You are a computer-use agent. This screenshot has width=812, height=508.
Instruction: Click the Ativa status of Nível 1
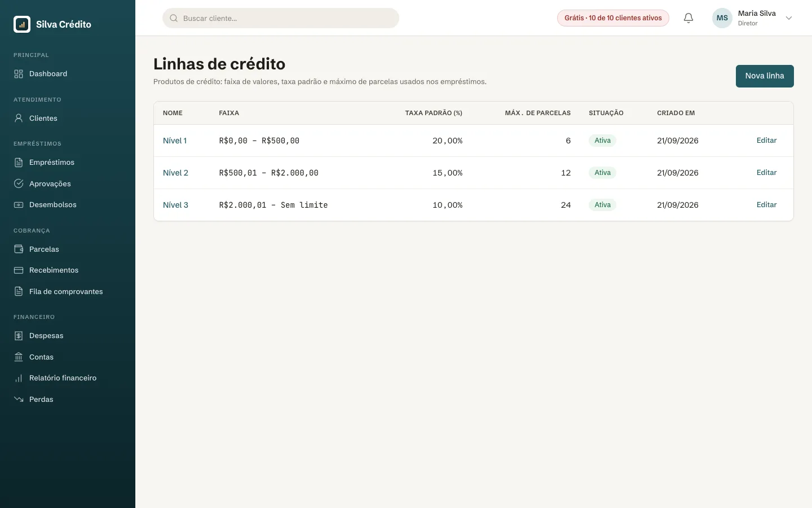tap(602, 141)
